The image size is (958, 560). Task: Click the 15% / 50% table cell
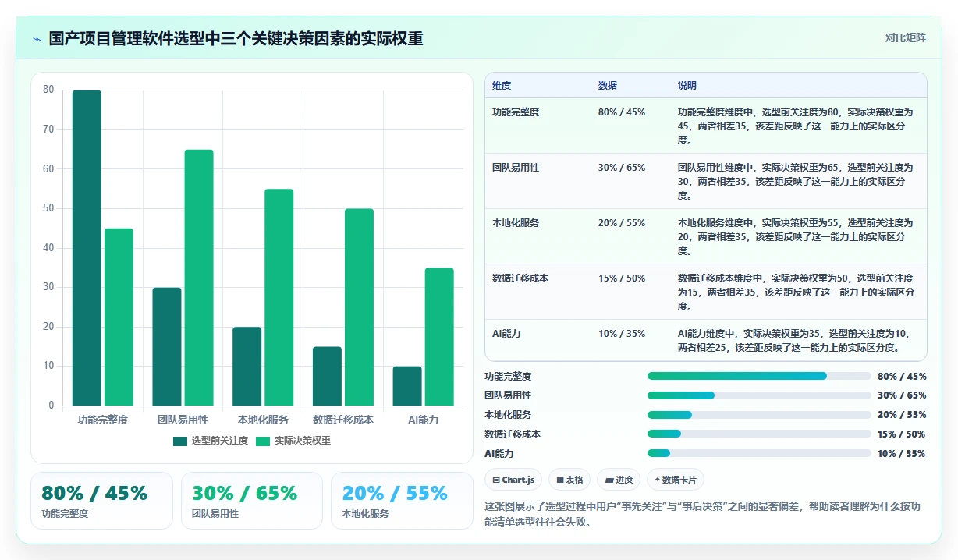click(622, 278)
